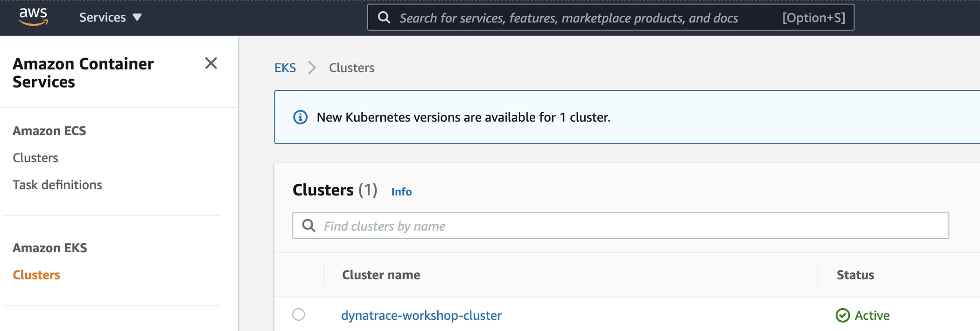The image size is (980, 331).
Task: Select the dynatrace-workshop-cluster radio button
Action: click(299, 315)
